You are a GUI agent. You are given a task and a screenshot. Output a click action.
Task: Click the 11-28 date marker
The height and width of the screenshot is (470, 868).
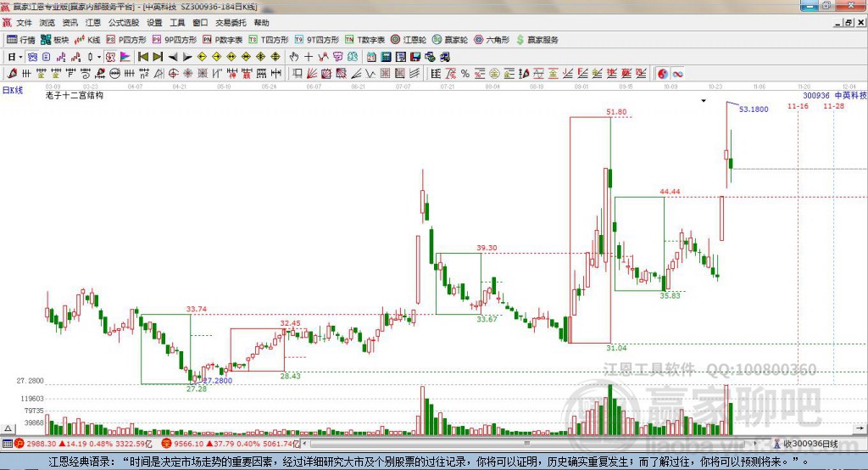834,106
